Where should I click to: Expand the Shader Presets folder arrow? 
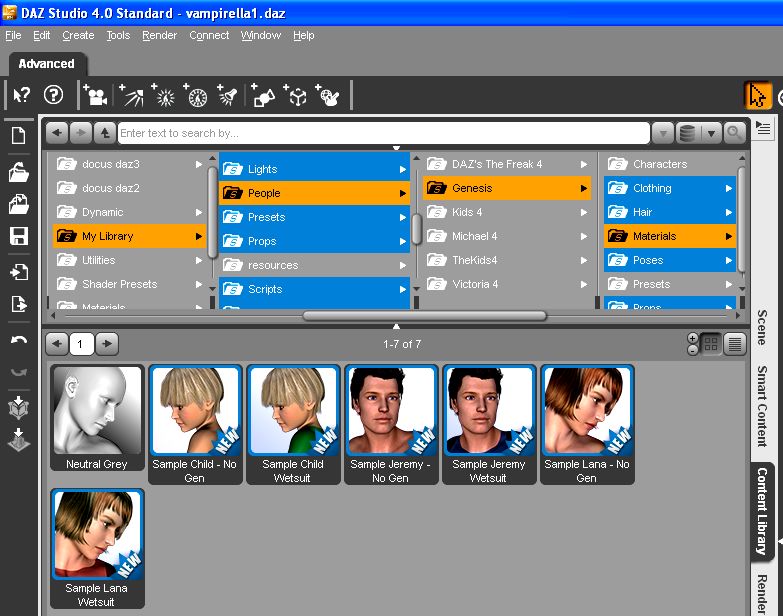pyautogui.click(x=199, y=284)
